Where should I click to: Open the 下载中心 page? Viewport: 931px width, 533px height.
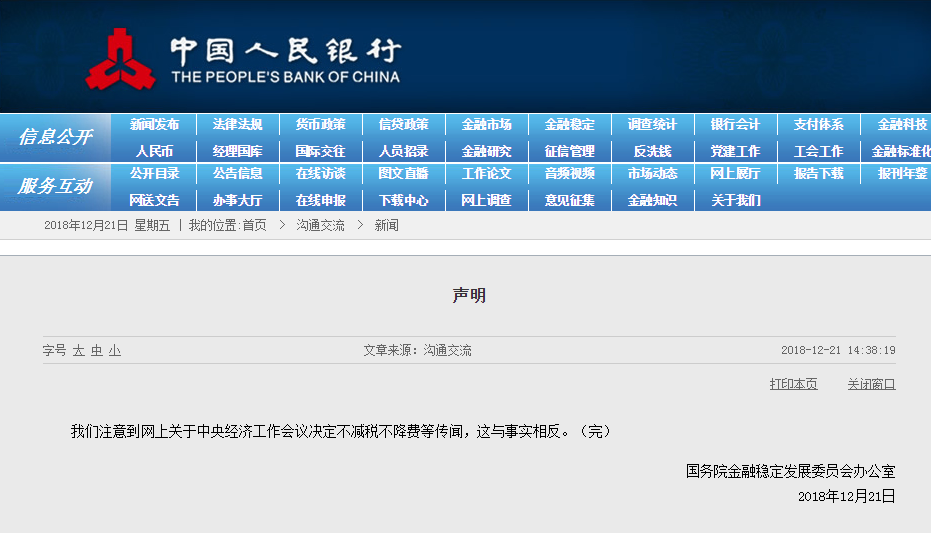pyautogui.click(x=403, y=200)
